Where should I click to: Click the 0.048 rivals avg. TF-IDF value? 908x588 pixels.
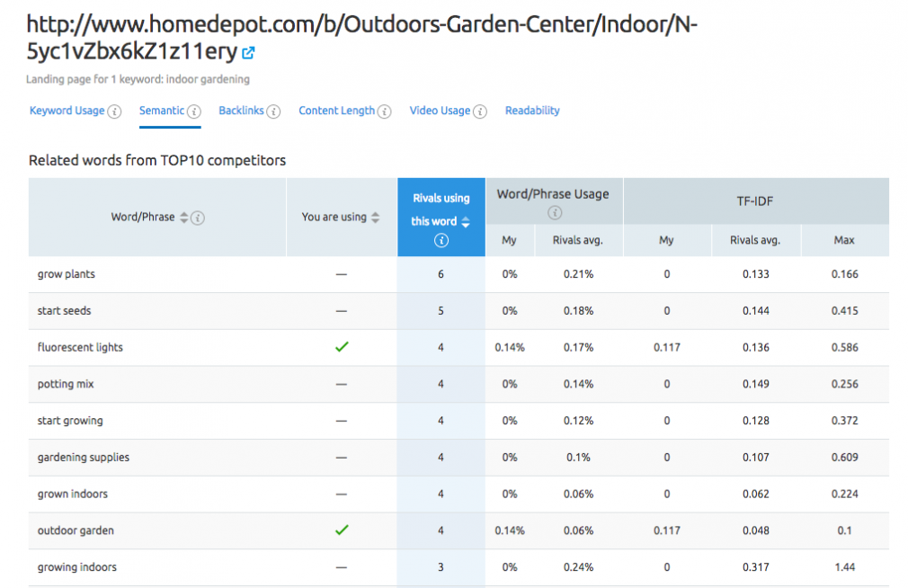pyautogui.click(x=756, y=530)
